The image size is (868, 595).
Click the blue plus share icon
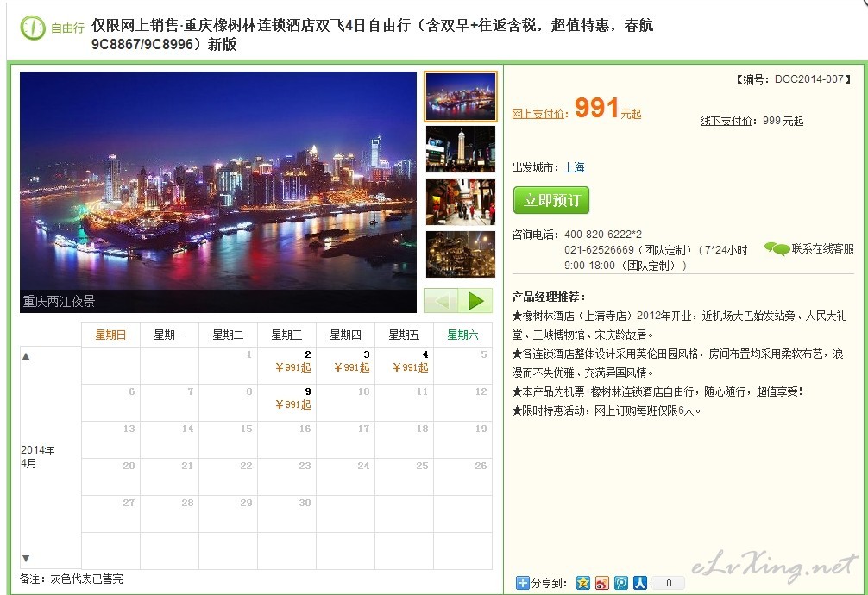point(522,583)
